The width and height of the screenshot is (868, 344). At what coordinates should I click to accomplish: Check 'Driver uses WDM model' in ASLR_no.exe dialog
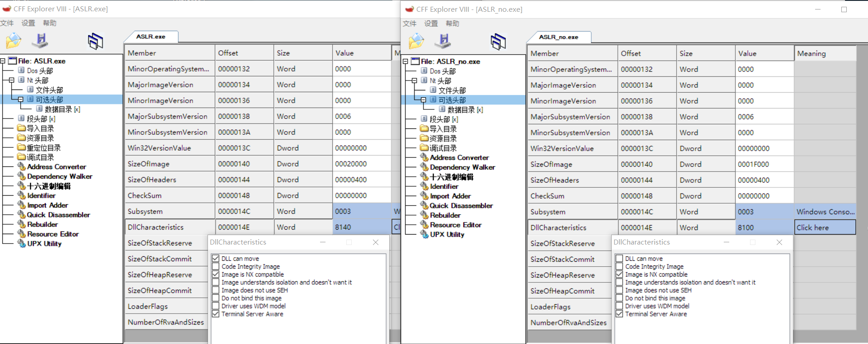pos(619,306)
